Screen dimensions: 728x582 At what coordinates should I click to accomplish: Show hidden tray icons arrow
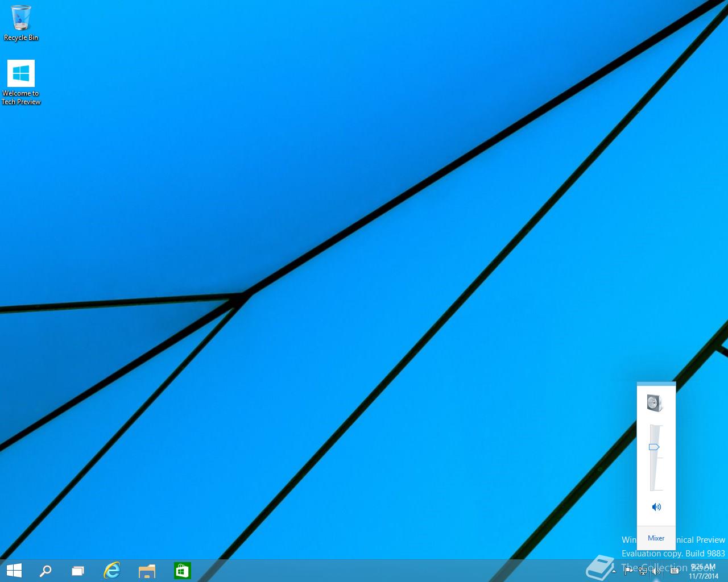pyautogui.click(x=614, y=571)
